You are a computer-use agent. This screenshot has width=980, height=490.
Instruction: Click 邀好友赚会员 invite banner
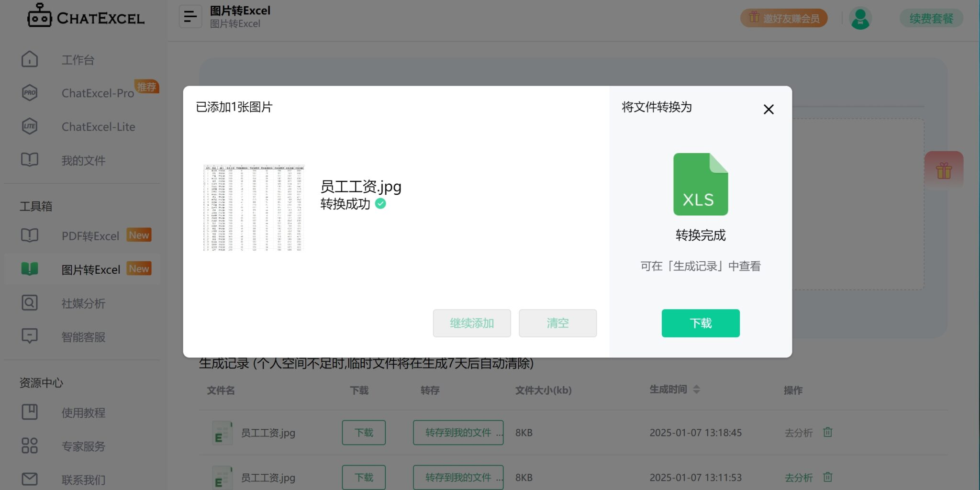click(783, 18)
